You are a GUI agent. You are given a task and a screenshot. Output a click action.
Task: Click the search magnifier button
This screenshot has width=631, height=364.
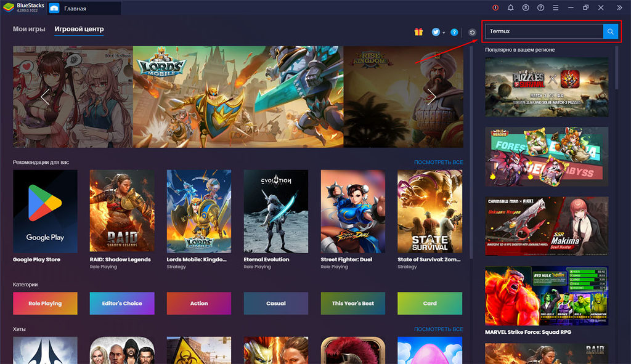(610, 31)
